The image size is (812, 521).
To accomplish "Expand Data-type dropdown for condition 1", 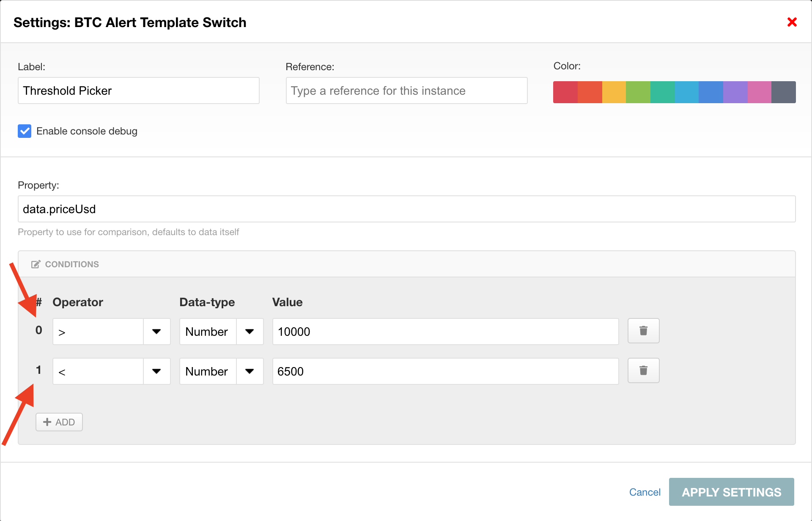I will [x=250, y=371].
